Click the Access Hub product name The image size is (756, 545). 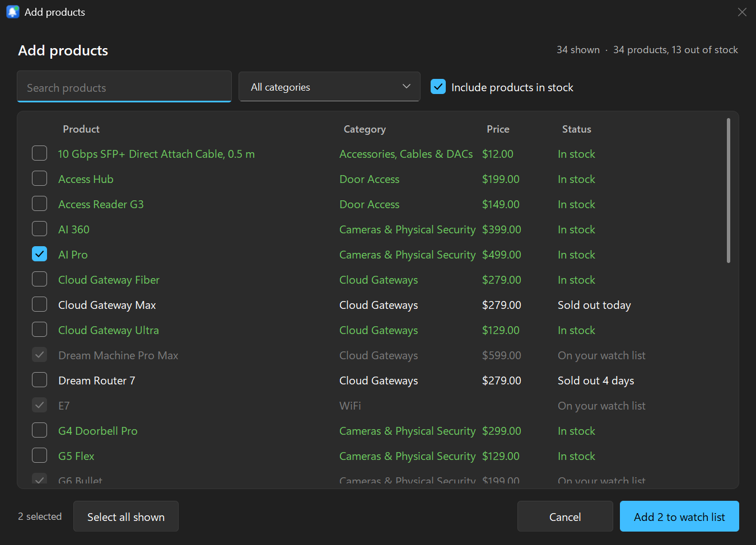pyautogui.click(x=86, y=179)
